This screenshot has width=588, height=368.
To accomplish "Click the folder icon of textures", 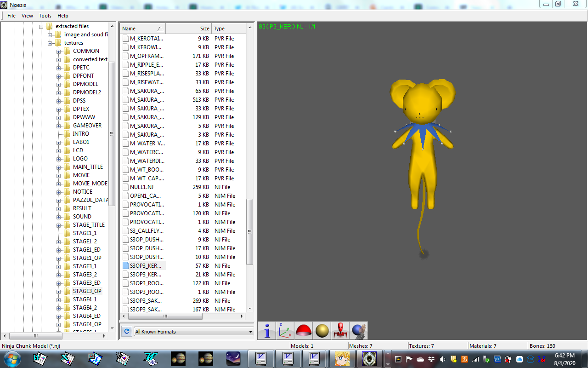I will pyautogui.click(x=58, y=43).
